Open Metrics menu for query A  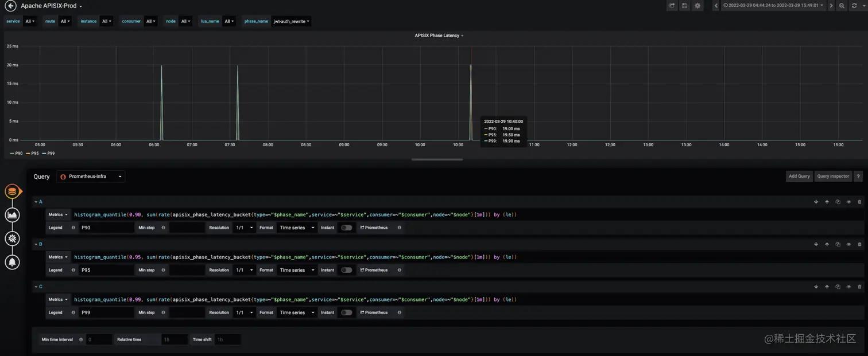point(58,214)
